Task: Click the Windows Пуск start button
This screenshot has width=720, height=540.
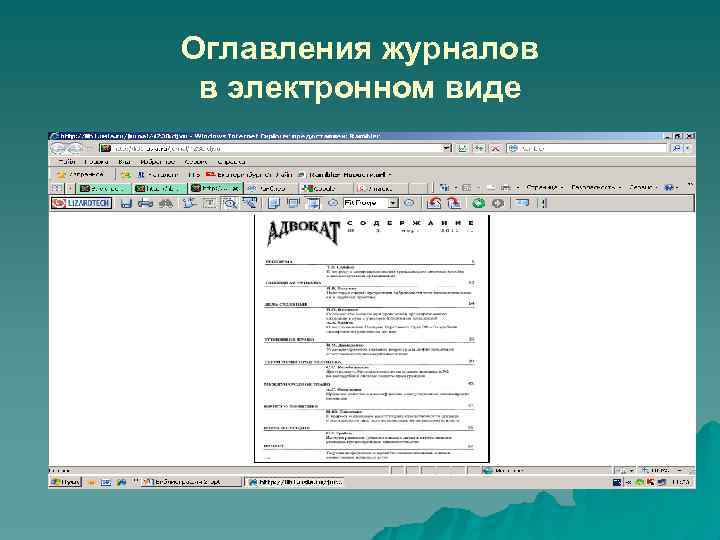Action: [x=65, y=482]
